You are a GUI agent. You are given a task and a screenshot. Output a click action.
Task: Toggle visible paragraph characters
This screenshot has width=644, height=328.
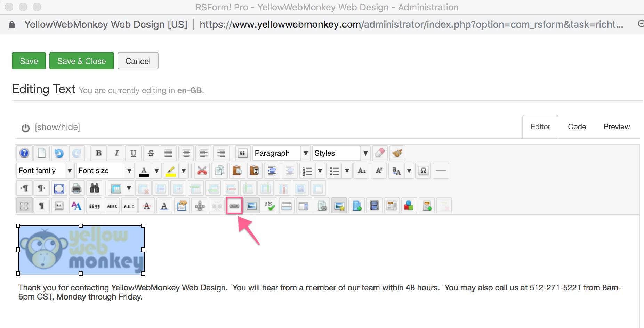click(42, 206)
